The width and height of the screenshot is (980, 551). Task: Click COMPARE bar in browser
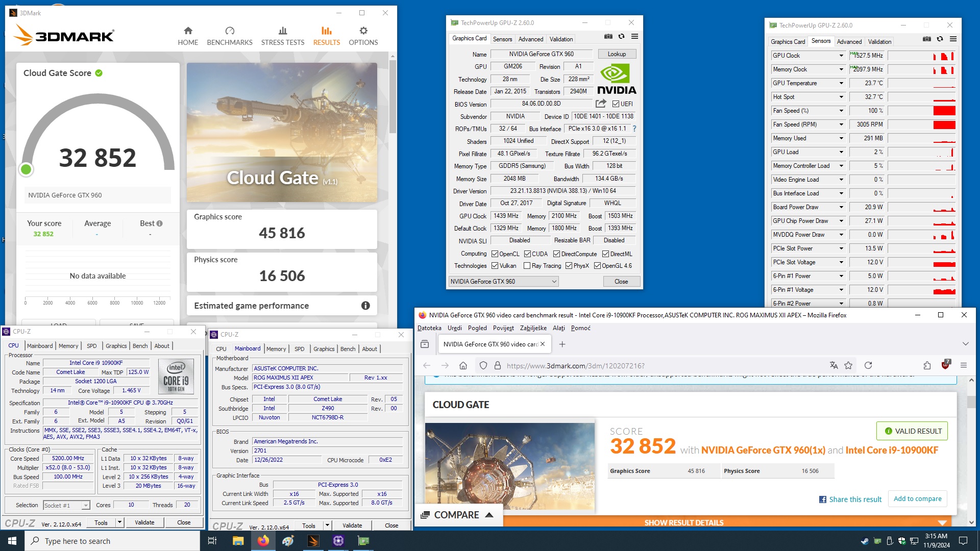click(x=458, y=515)
